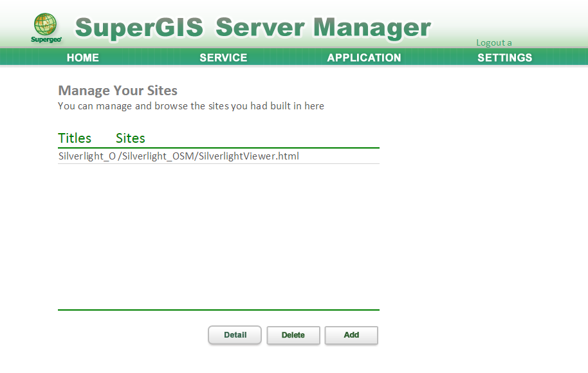The image size is (588, 373).
Task: Click the Add button
Action: coord(351,335)
